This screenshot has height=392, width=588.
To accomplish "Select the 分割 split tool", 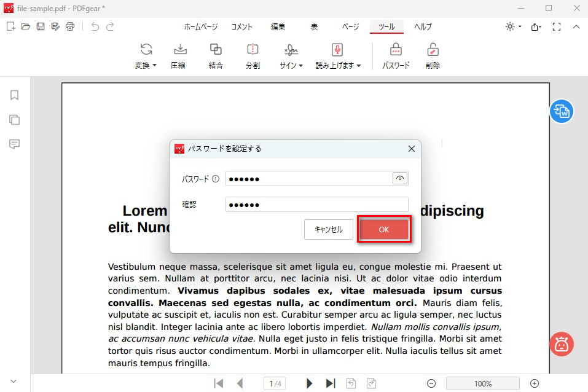I will 253,56.
